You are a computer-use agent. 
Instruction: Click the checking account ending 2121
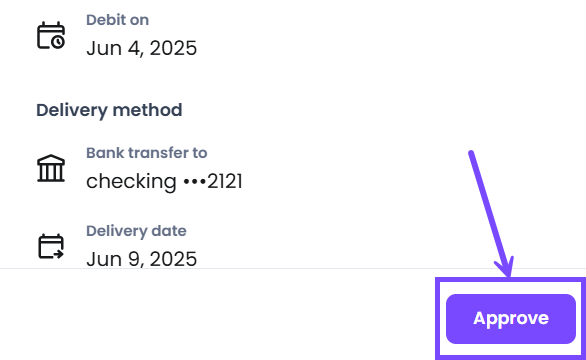[164, 182]
